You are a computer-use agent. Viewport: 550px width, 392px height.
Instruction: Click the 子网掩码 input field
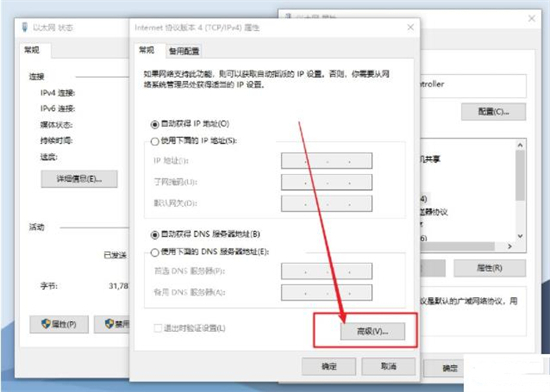[327, 182]
